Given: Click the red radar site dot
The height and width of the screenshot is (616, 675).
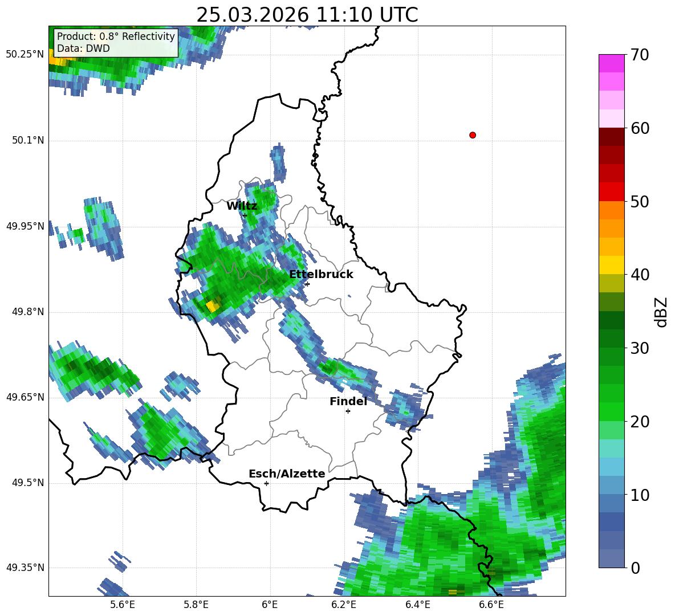Looking at the screenshot, I should [473, 135].
